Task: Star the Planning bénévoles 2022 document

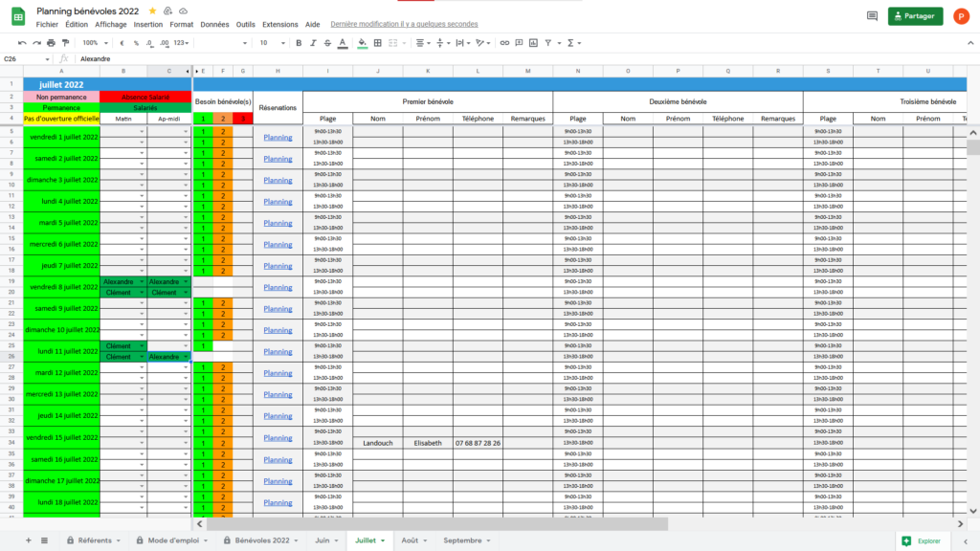Action: pos(152,10)
